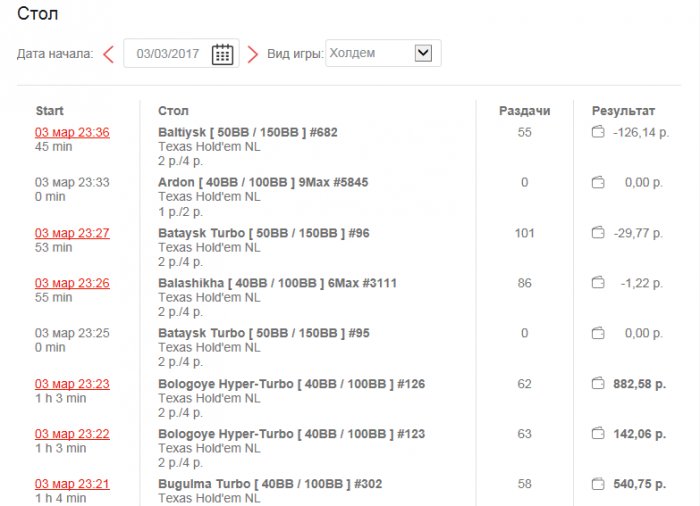Viewport: 700px width, 506px height.
Task: Click the 03 мар 23:25 start time
Action: (x=72, y=333)
